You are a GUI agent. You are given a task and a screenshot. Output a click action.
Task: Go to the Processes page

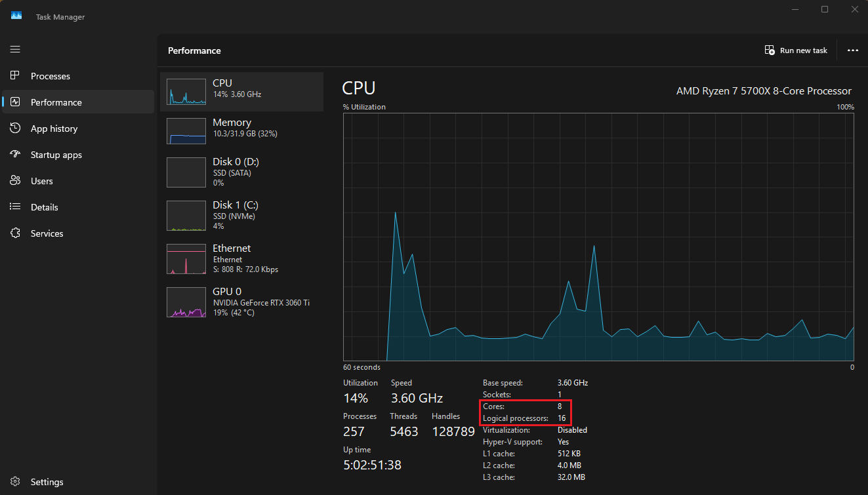click(x=78, y=76)
